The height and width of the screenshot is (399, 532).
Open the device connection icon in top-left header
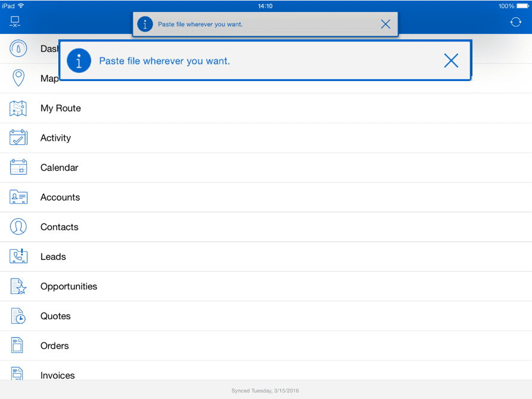(14, 21)
